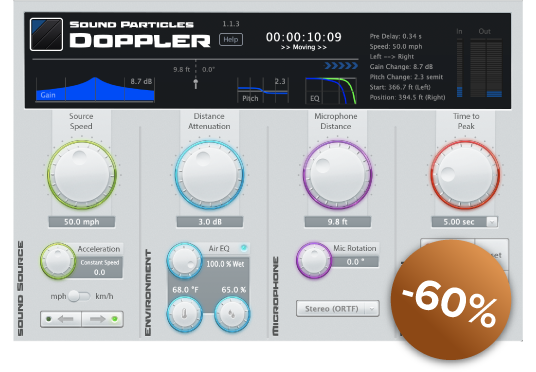Viewport: 536px width, 372px height.
Task: Select the right direction arrow button
Action: (103, 319)
